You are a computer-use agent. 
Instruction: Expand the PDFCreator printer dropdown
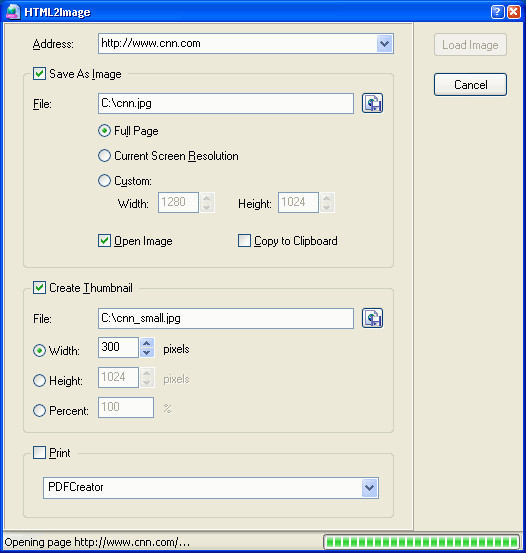[x=370, y=488]
